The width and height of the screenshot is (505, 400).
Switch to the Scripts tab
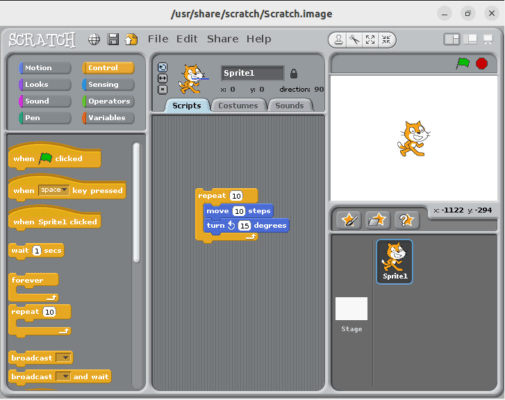[187, 105]
